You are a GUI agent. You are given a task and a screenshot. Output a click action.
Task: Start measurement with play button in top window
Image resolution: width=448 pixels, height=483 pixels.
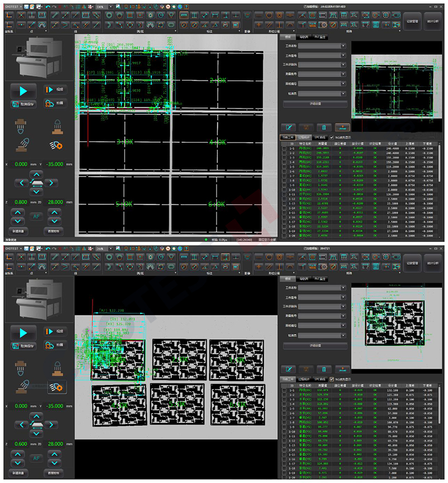coord(24,91)
